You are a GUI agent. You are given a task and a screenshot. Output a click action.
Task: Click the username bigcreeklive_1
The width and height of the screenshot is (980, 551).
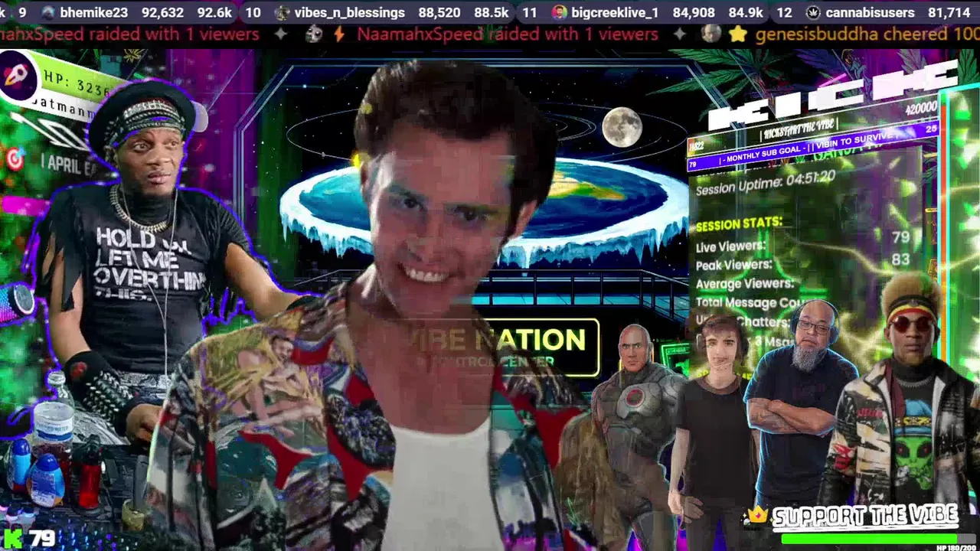point(615,12)
